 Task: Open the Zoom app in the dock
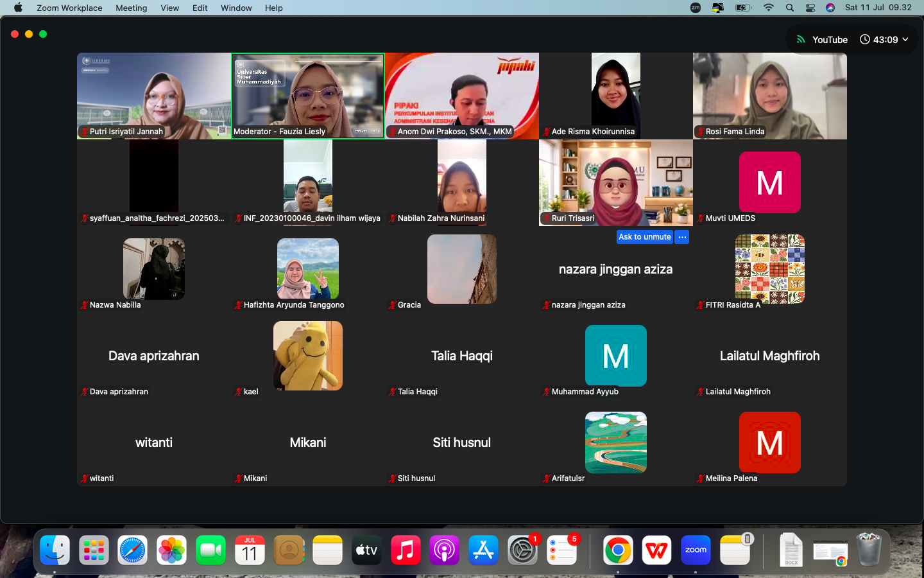pos(696,550)
